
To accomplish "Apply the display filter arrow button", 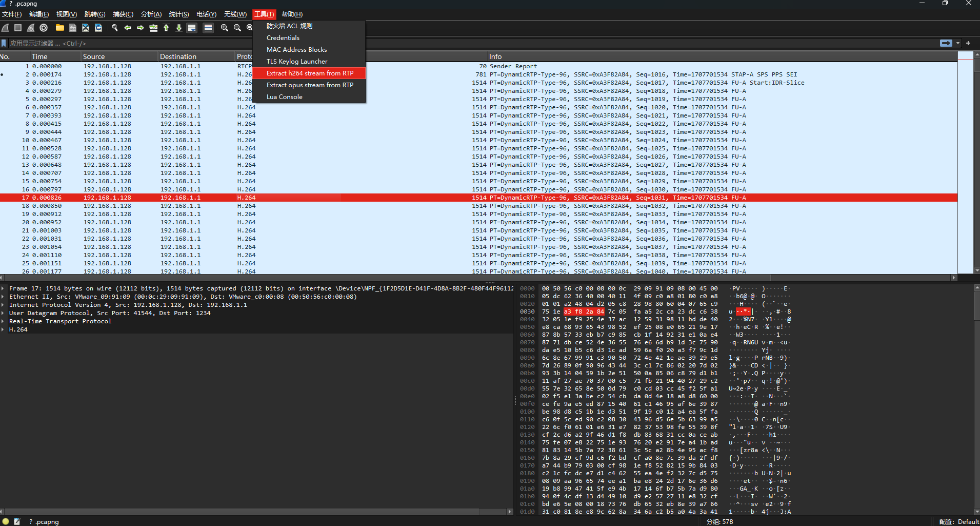I will [946, 43].
